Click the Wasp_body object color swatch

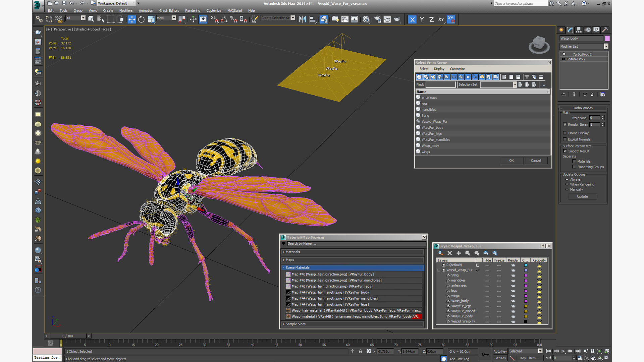(x=607, y=39)
